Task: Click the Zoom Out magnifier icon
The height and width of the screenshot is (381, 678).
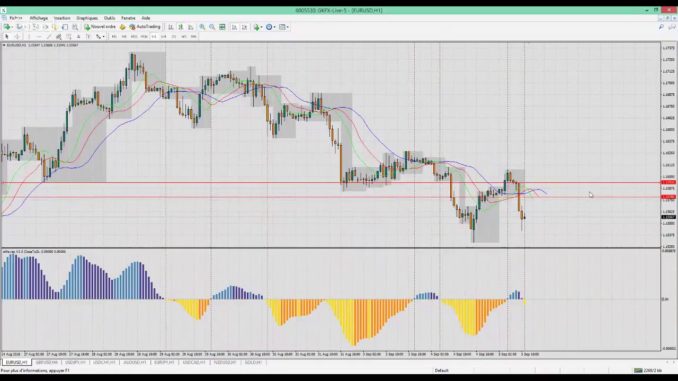Action: (x=212, y=27)
